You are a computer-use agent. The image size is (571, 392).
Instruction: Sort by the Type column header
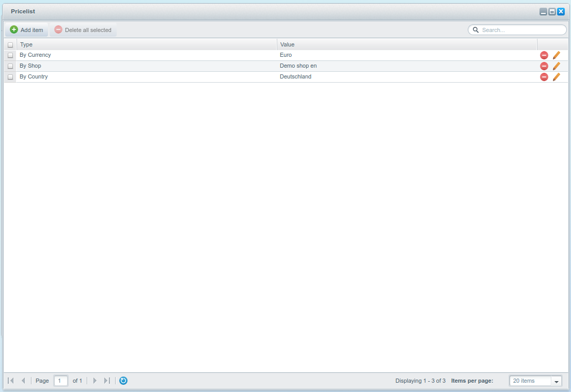click(x=147, y=44)
